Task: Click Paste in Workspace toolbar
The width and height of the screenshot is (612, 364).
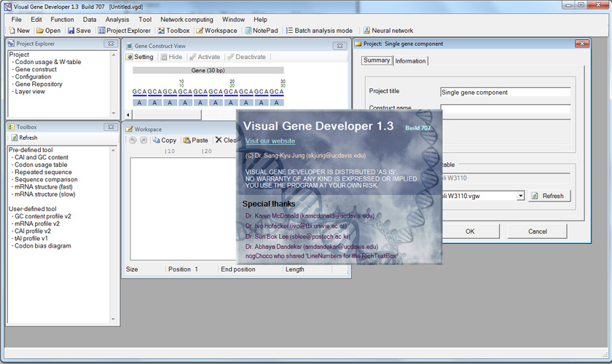Action: 195,140
